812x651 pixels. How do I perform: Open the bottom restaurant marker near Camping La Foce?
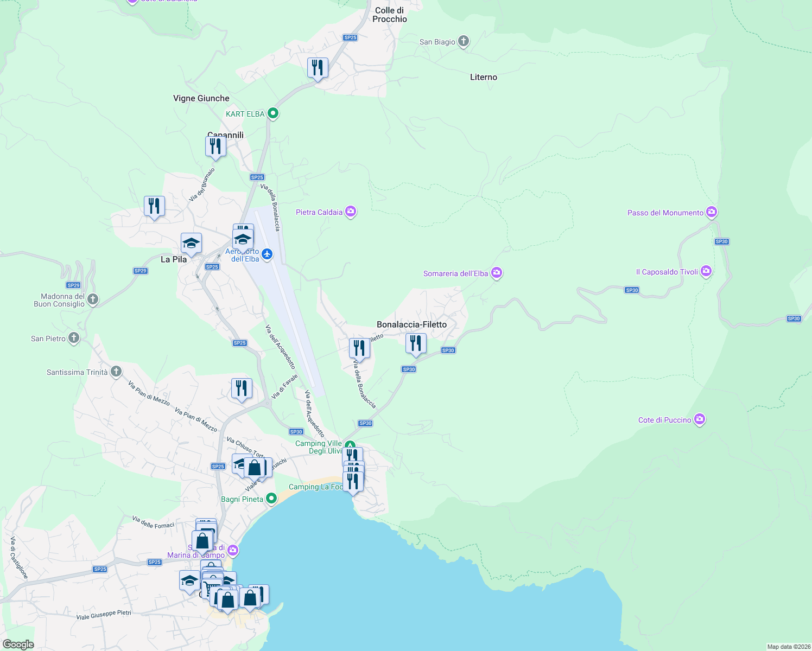click(x=353, y=482)
